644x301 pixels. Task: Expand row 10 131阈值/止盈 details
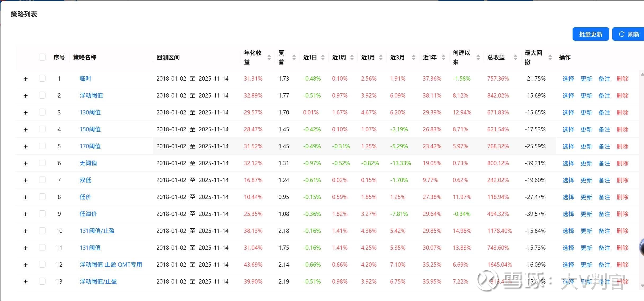(25, 231)
